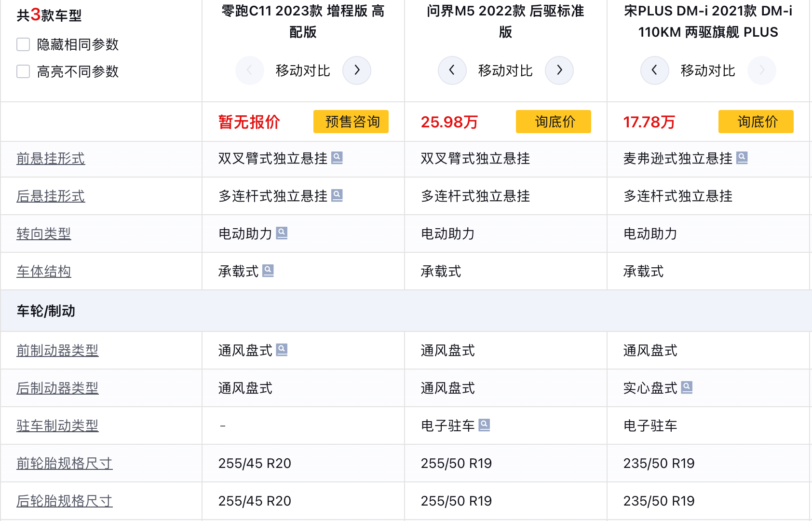Click 问界M5 front tire value 255/50 R19

tap(456, 464)
